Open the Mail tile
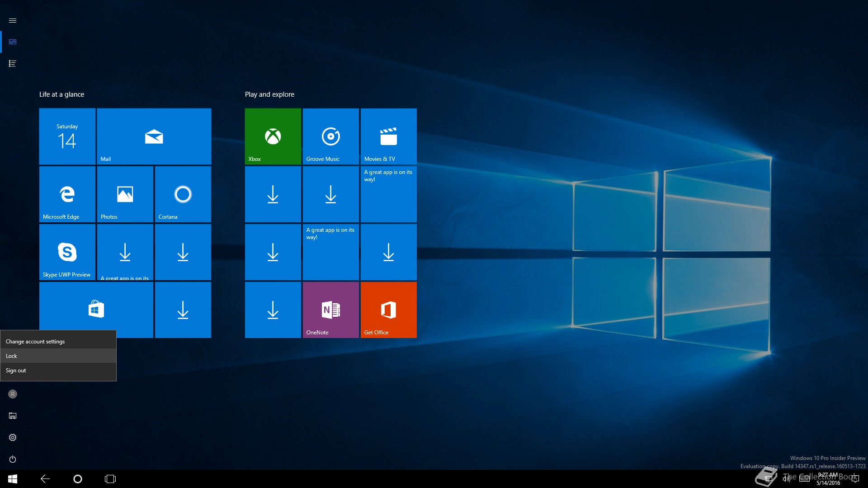 (154, 136)
